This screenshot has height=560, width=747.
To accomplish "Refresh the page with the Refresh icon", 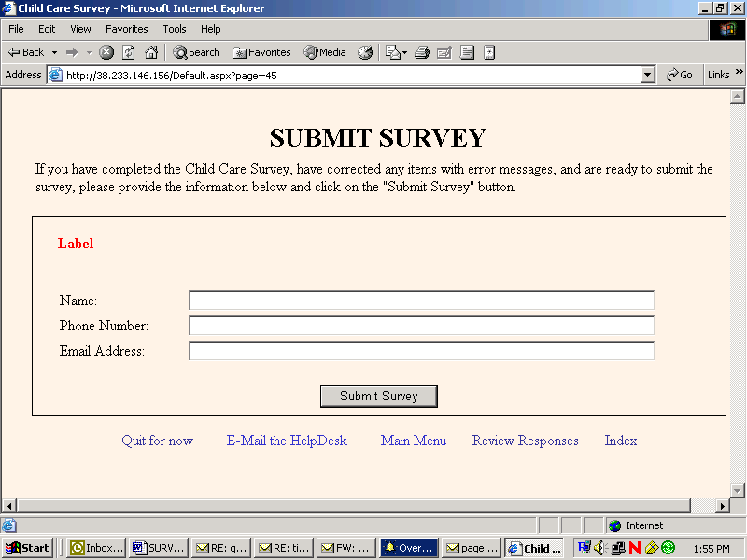I will pyautogui.click(x=129, y=52).
